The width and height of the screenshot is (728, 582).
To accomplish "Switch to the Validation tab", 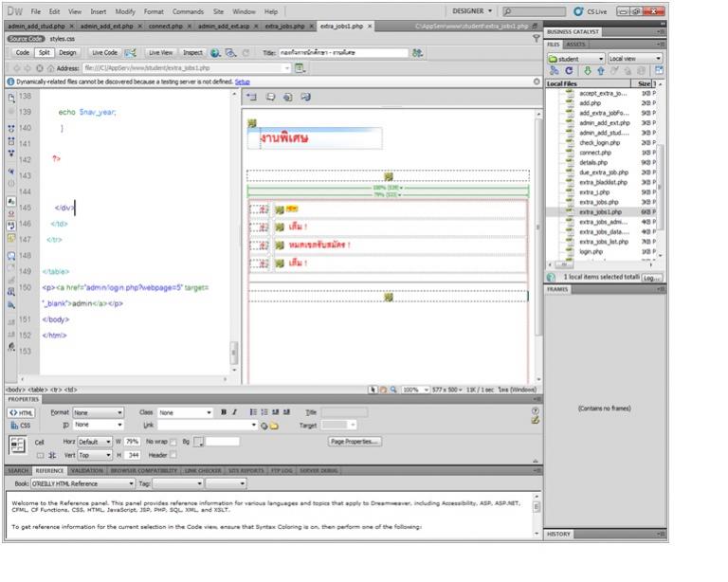I will coord(87,471).
